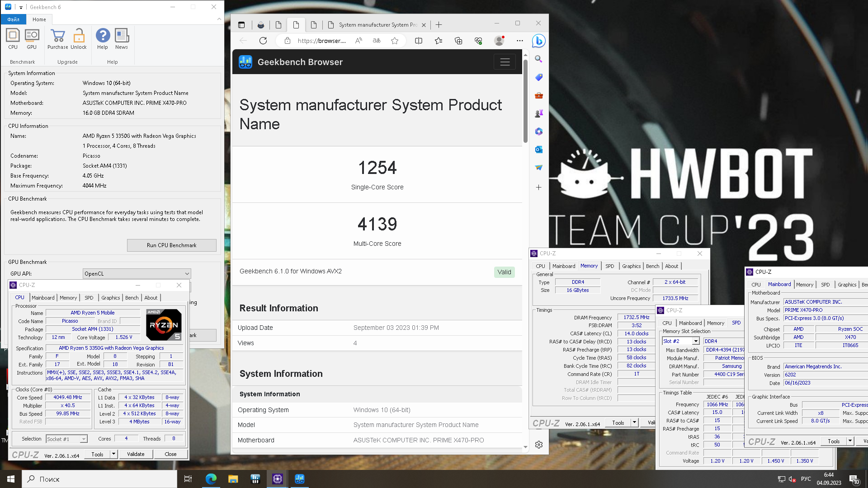Image resolution: width=868 pixels, height=488 pixels.
Task: Click sidebar search magnifier icon
Action: pyautogui.click(x=538, y=59)
